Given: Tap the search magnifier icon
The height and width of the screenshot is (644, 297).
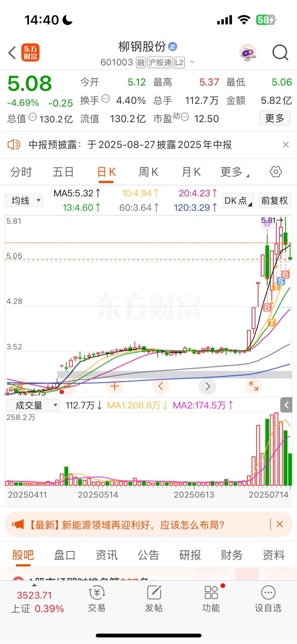Looking at the screenshot, I should 280,53.
